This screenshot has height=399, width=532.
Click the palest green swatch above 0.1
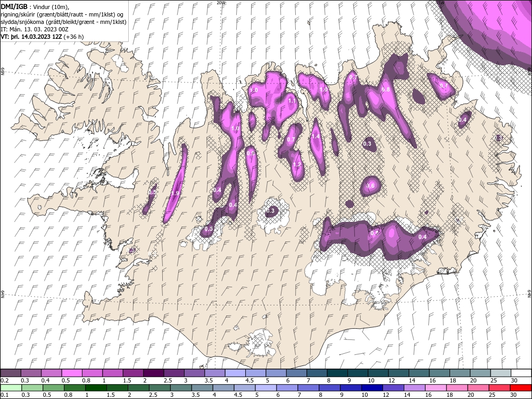11,387
